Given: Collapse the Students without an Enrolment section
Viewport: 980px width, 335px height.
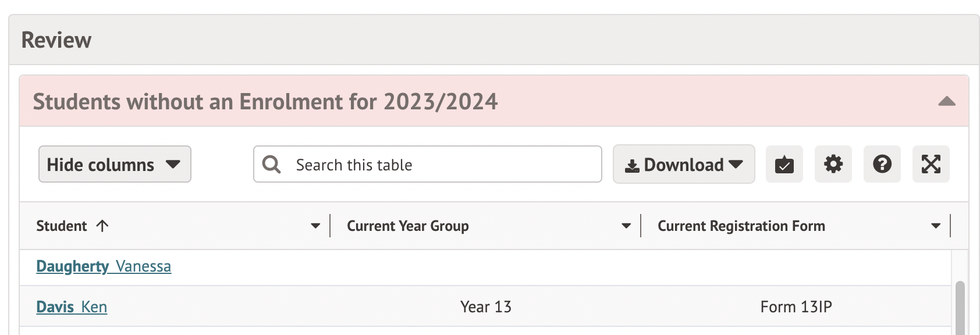Looking at the screenshot, I should click(x=947, y=101).
